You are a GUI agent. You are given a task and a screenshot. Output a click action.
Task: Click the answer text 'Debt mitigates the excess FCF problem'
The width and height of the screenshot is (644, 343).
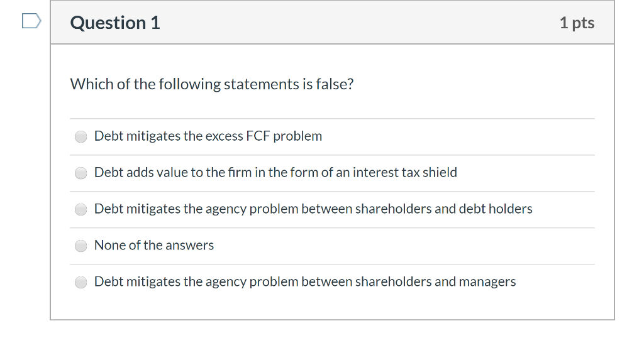tap(208, 136)
